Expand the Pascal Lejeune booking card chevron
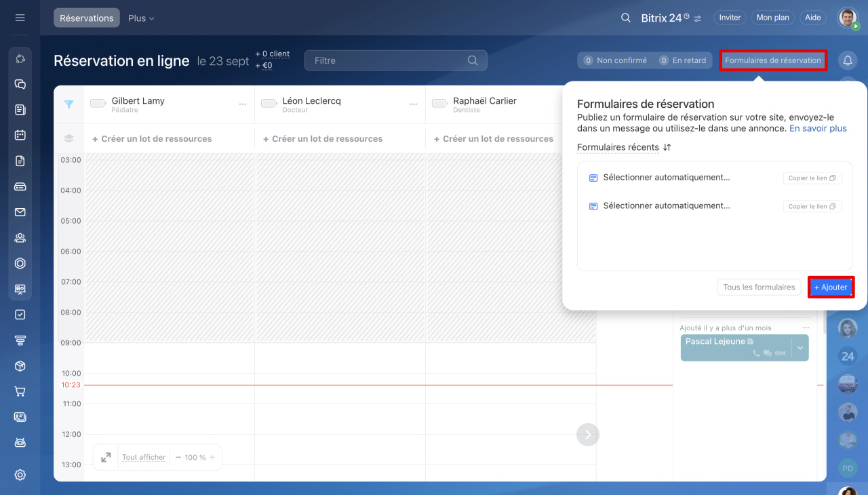The image size is (868, 495). [x=800, y=348]
